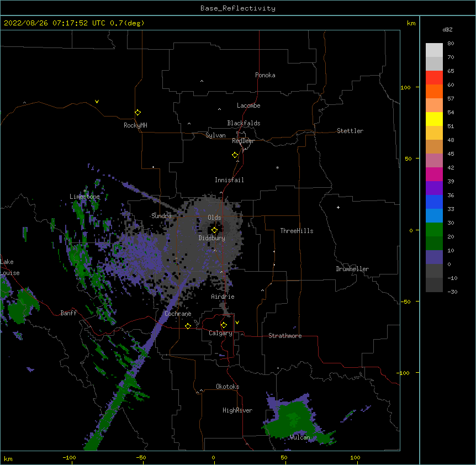476x465 pixels.
Task: Click the dBZ legend heading
Action: coord(447,30)
